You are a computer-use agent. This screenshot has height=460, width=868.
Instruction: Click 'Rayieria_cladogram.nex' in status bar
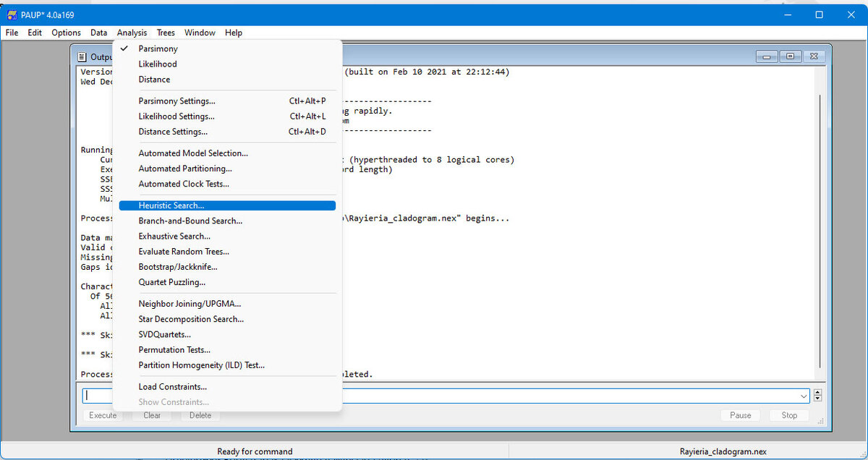point(723,451)
